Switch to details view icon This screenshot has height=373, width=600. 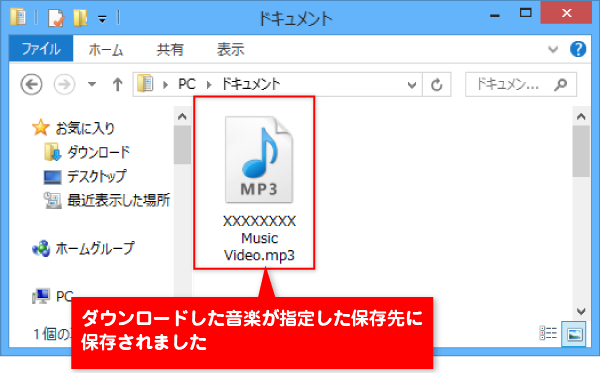[548, 333]
